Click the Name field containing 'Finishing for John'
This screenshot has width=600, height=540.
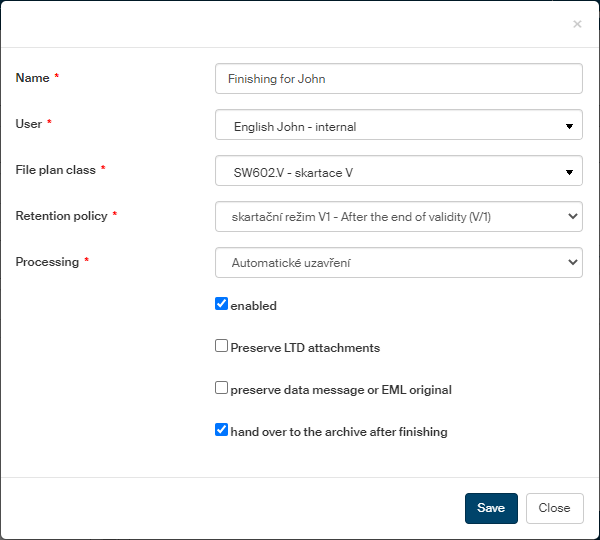[x=398, y=79]
